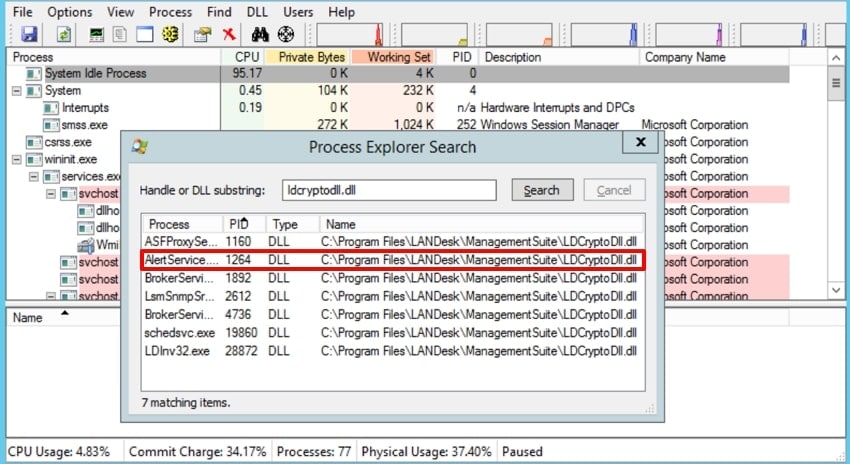Select AlertService result with PID 1264

393,260
